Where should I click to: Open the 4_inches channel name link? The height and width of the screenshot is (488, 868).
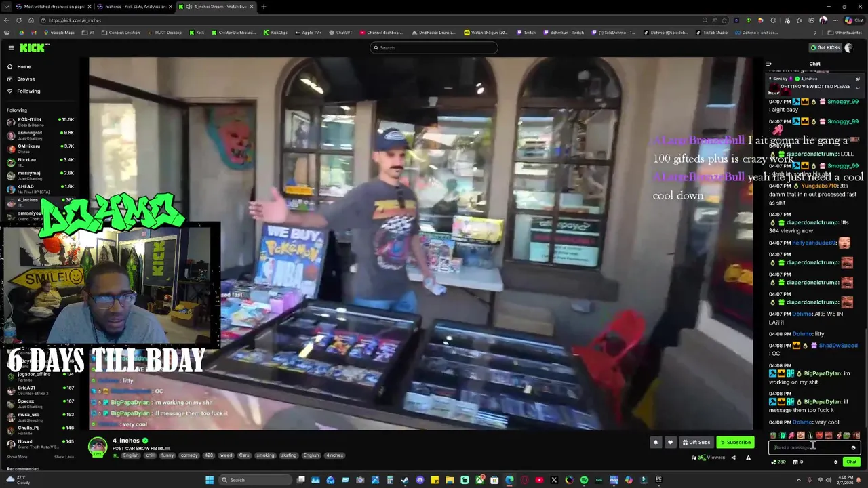click(125, 441)
